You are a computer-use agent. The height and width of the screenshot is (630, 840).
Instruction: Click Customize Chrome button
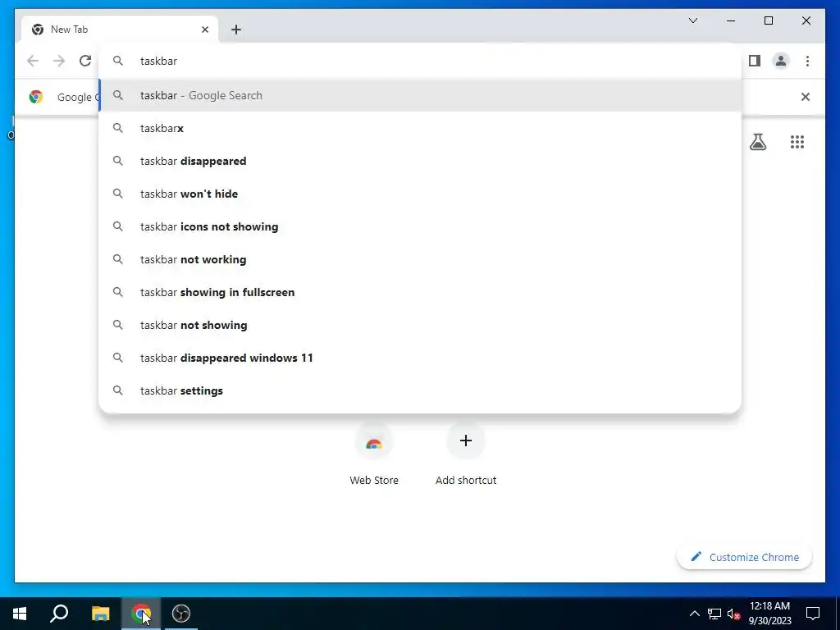point(744,557)
